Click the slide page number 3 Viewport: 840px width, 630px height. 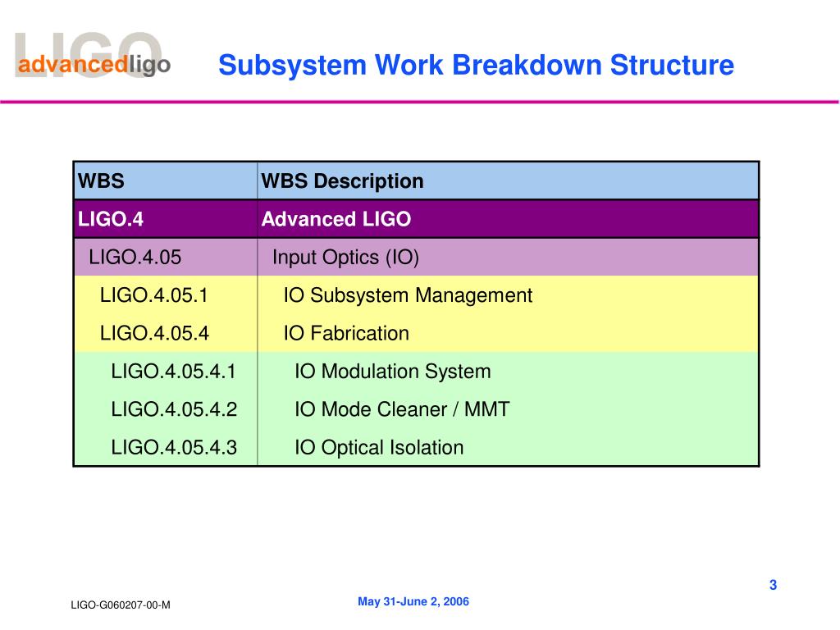pyautogui.click(x=773, y=585)
